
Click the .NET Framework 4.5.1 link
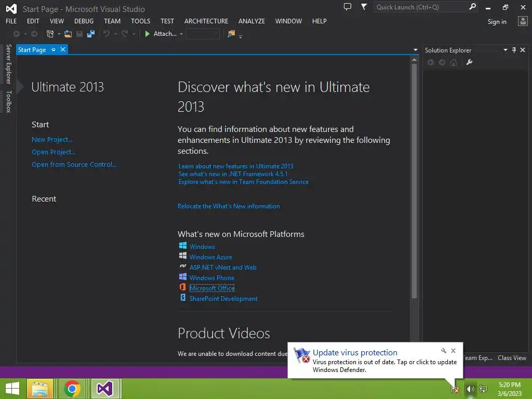(x=233, y=174)
